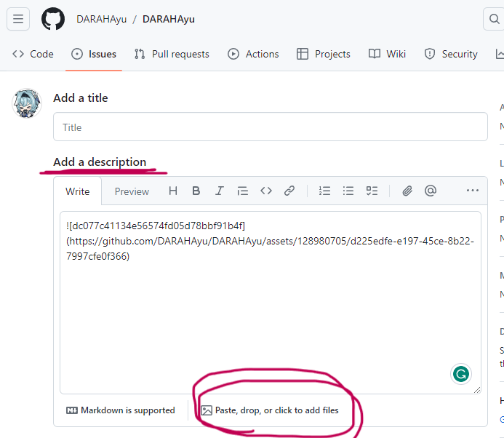The width and height of the screenshot is (504, 438).
Task: Open the Actions tab
Action: click(x=253, y=54)
